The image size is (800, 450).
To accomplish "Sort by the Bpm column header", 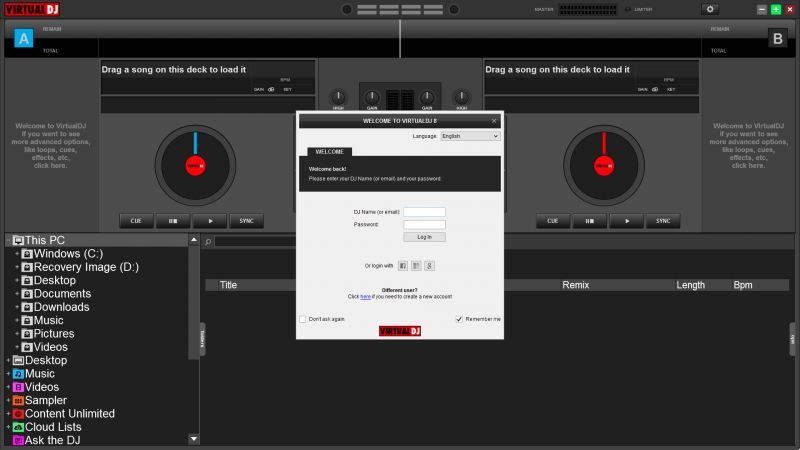I will [743, 285].
